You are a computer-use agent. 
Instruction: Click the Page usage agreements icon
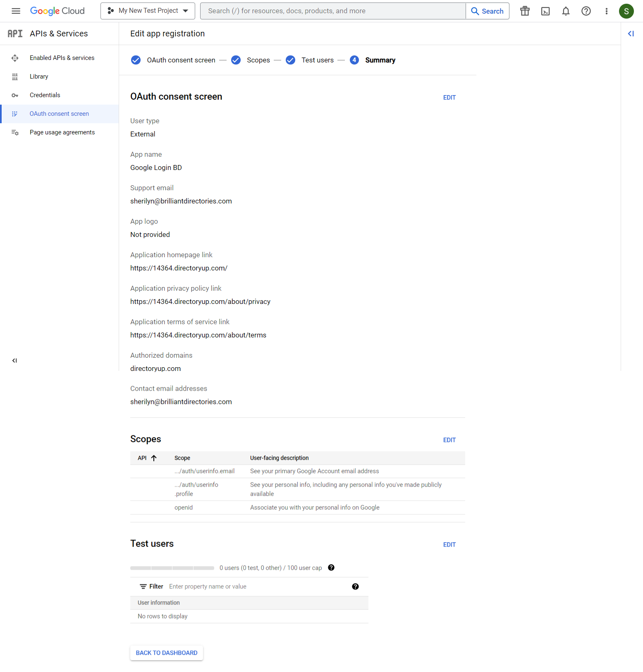point(15,132)
